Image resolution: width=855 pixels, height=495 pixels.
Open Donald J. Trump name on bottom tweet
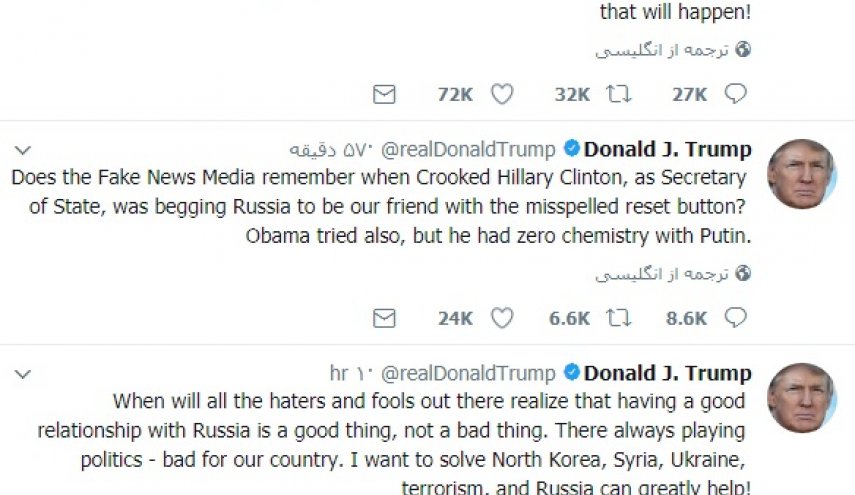tap(668, 374)
